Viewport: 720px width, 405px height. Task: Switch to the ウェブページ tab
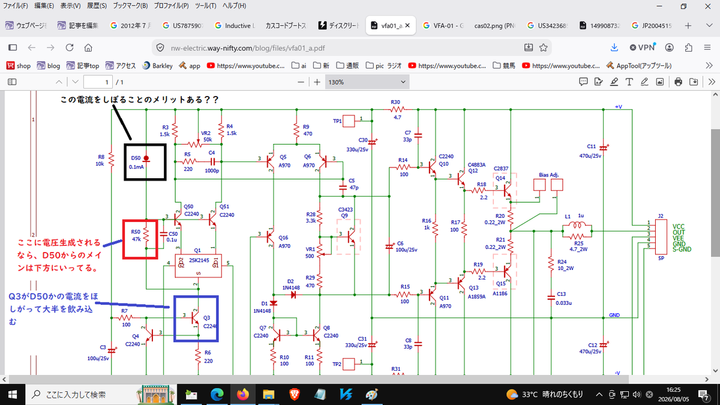click(26, 26)
